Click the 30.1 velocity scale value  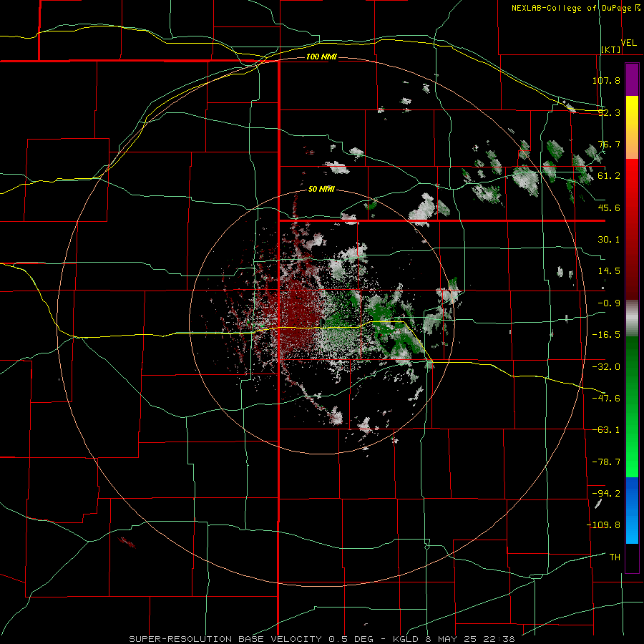pos(609,240)
